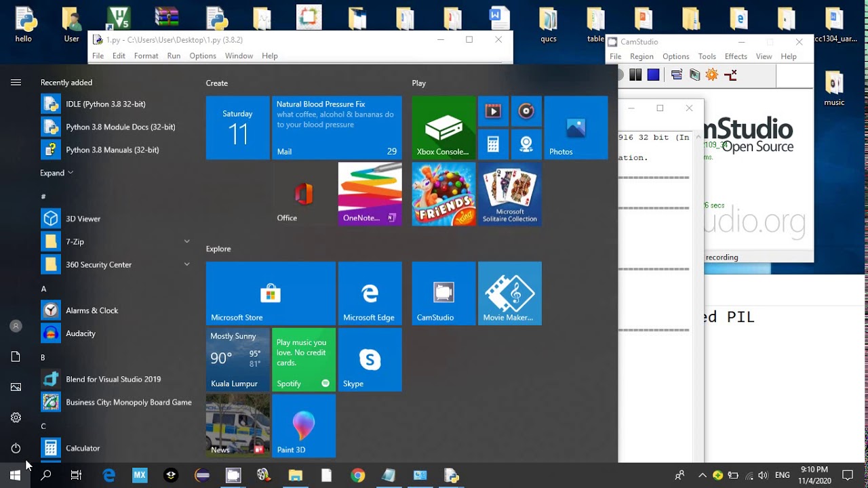Open the Paint 3D tile
Image resolution: width=868 pixels, height=488 pixels.
pyautogui.click(x=304, y=426)
